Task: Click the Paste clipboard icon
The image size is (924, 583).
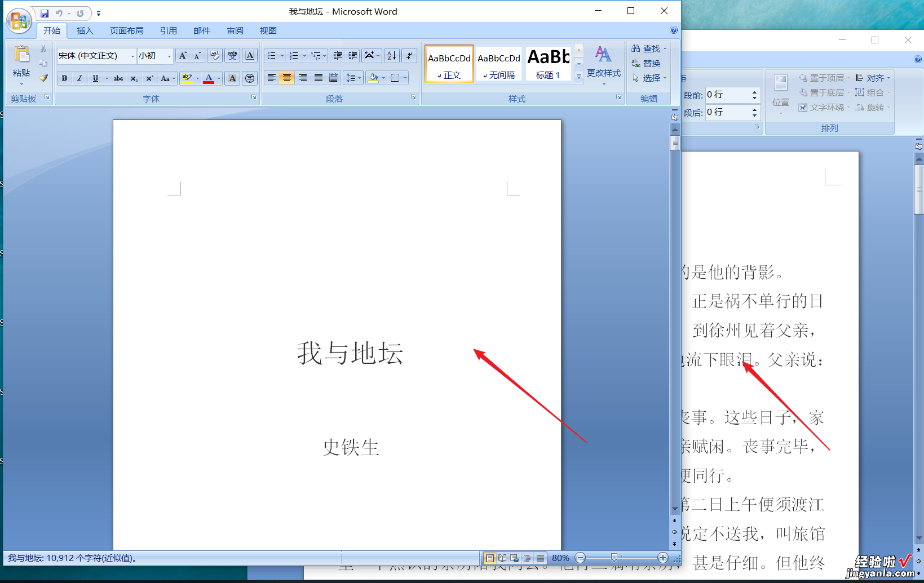Action: 21,55
